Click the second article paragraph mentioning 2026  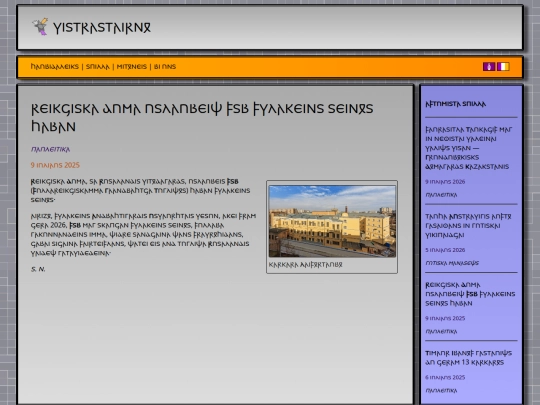[143, 234]
